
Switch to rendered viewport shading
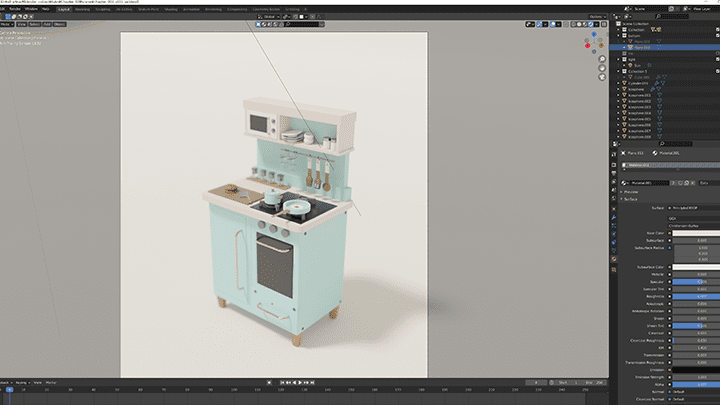pos(591,24)
